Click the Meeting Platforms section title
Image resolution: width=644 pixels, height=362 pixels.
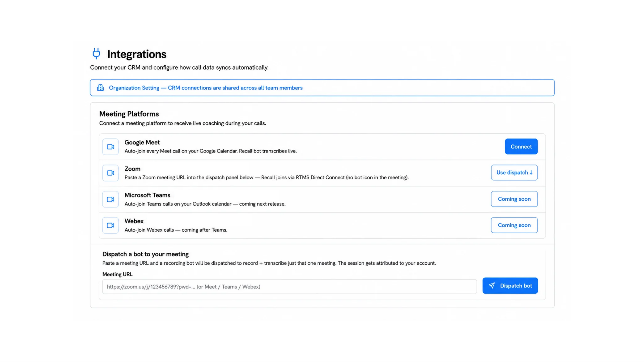129,114
